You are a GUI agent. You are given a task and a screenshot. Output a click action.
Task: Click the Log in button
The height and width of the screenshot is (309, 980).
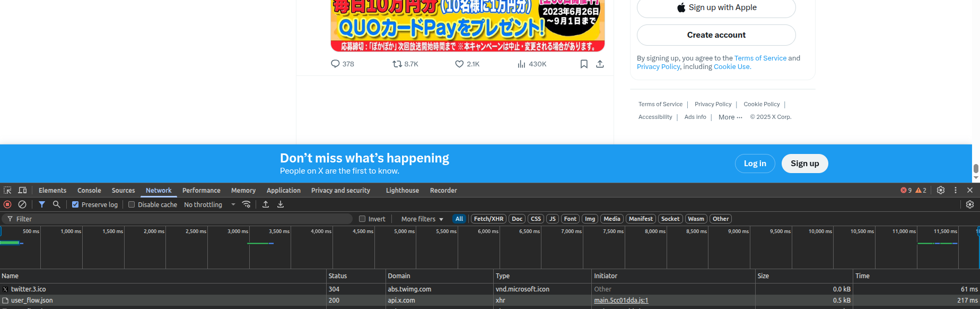pyautogui.click(x=755, y=164)
